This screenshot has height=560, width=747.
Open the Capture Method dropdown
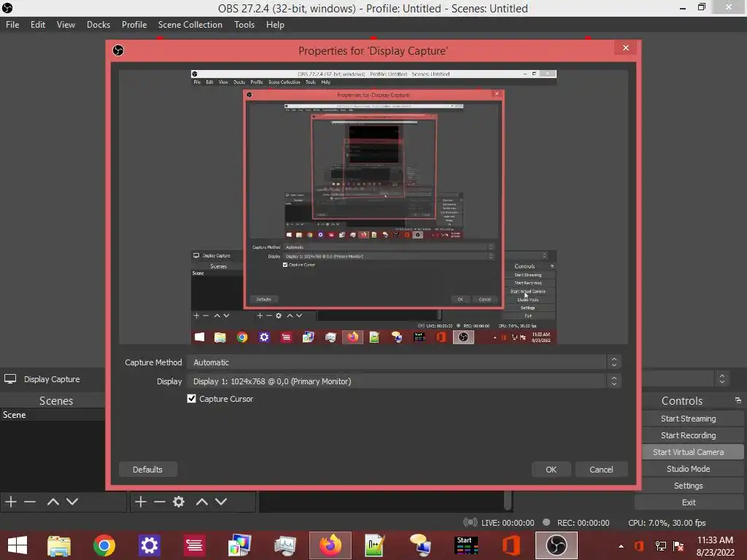click(404, 362)
